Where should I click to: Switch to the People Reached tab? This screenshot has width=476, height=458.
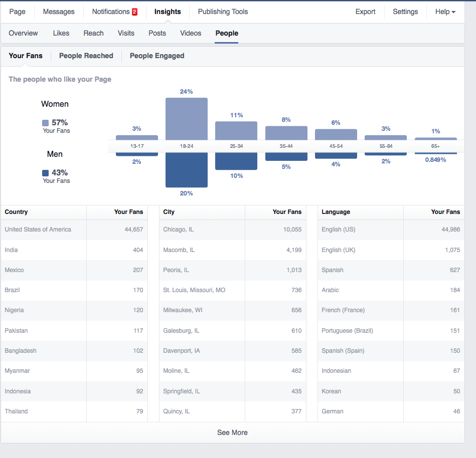[86, 56]
